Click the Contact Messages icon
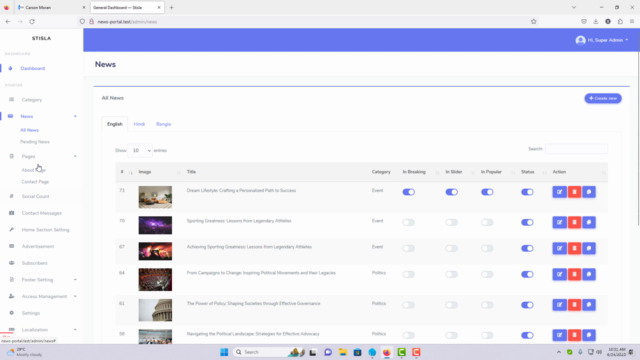This screenshot has width=640, height=360. coord(11,213)
